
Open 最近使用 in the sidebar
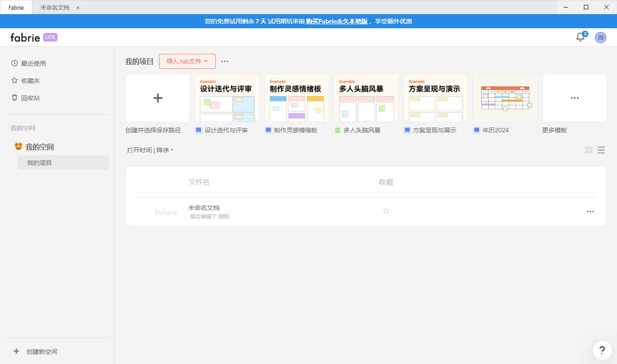click(34, 63)
